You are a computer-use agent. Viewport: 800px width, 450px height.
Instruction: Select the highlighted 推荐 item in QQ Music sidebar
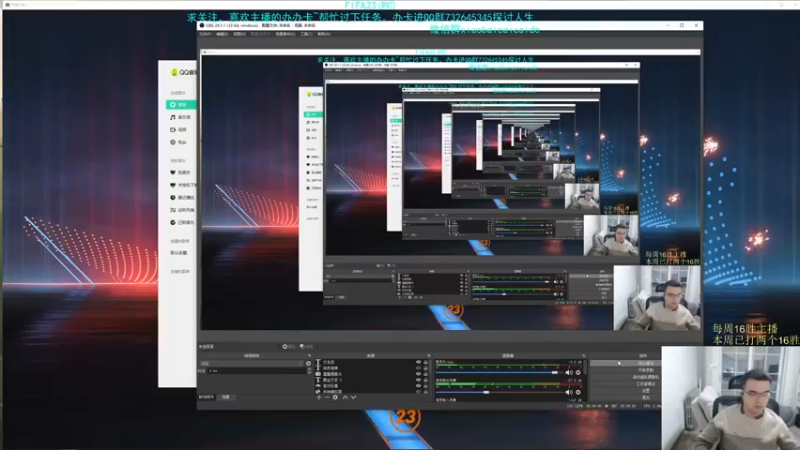tap(181, 105)
